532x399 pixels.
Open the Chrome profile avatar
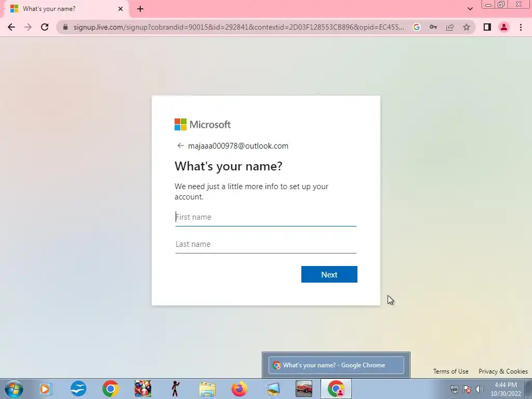point(504,27)
